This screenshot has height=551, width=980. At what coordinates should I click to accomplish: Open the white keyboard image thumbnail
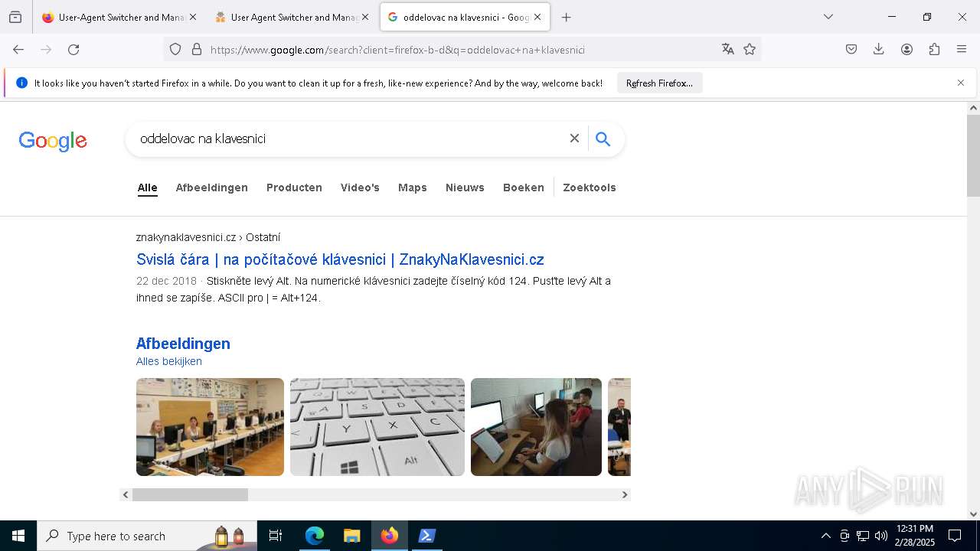coord(377,427)
